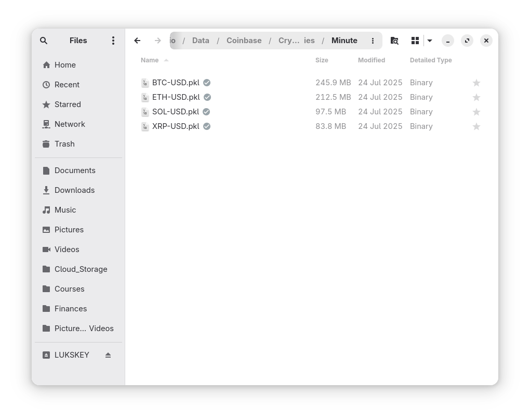The height and width of the screenshot is (420, 530).
Task: Open the truncated Cryptocurrencies breadcrumb
Action: coord(296,41)
